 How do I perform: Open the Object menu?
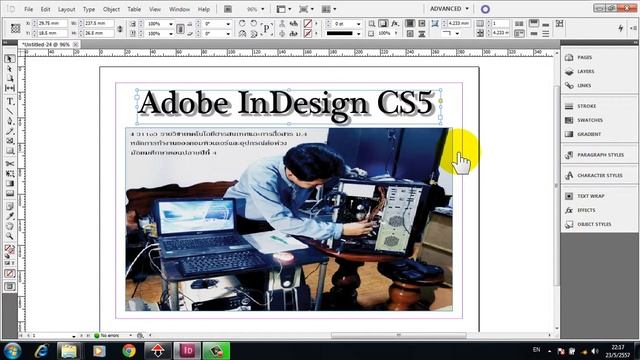111,9
